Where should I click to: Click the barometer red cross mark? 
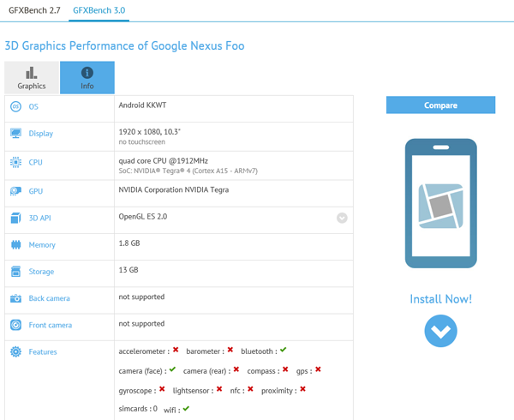pos(230,350)
